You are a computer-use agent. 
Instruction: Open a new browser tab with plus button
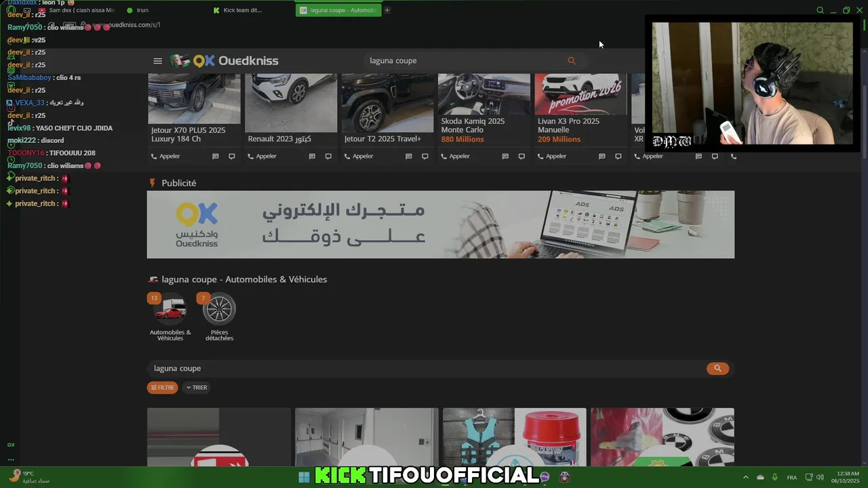pyautogui.click(x=387, y=10)
